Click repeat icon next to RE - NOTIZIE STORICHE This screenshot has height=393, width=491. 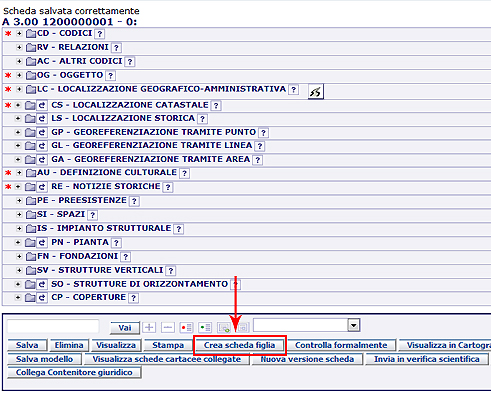point(42,187)
